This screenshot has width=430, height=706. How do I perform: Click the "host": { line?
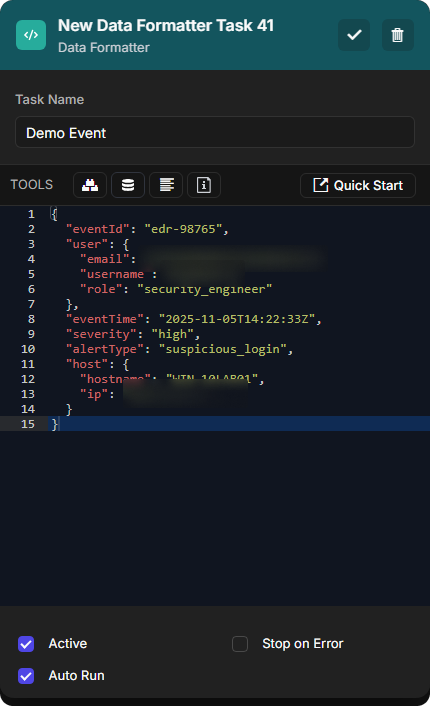[98, 364]
